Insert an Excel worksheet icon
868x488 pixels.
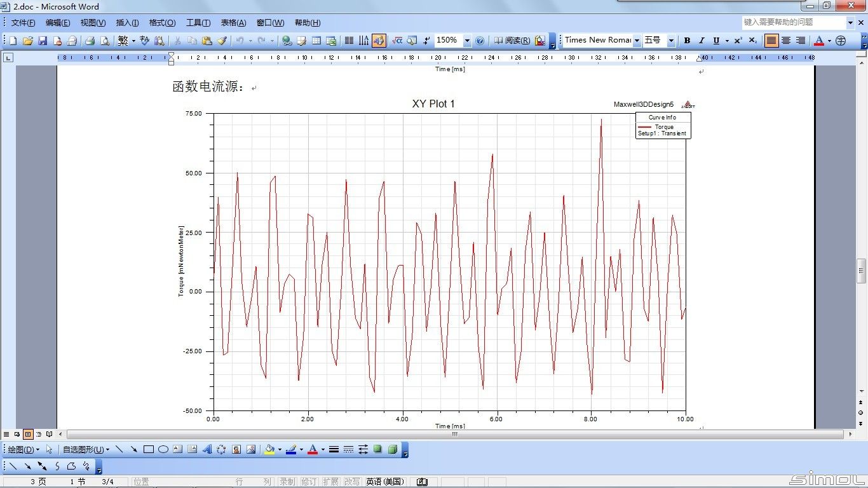(331, 41)
